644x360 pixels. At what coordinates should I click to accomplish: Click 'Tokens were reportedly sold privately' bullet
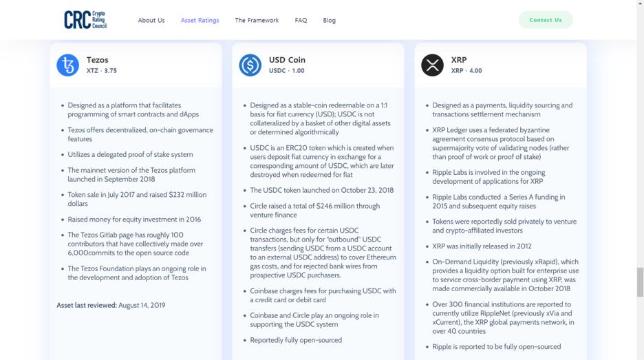point(504,226)
